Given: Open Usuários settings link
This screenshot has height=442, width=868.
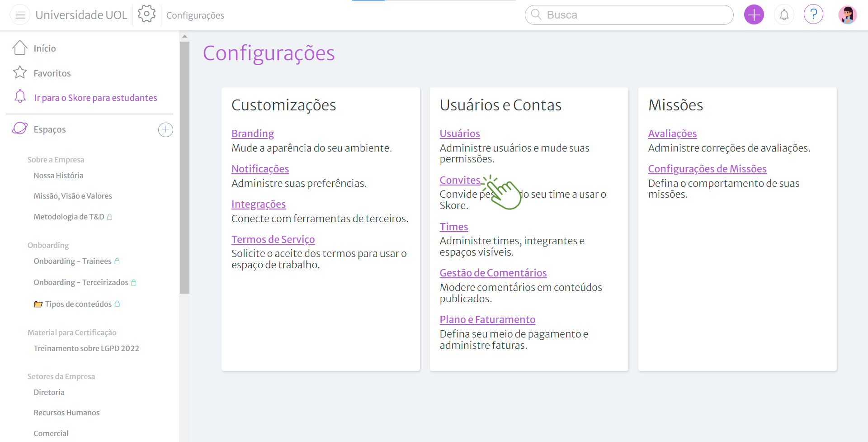Looking at the screenshot, I should pos(460,133).
